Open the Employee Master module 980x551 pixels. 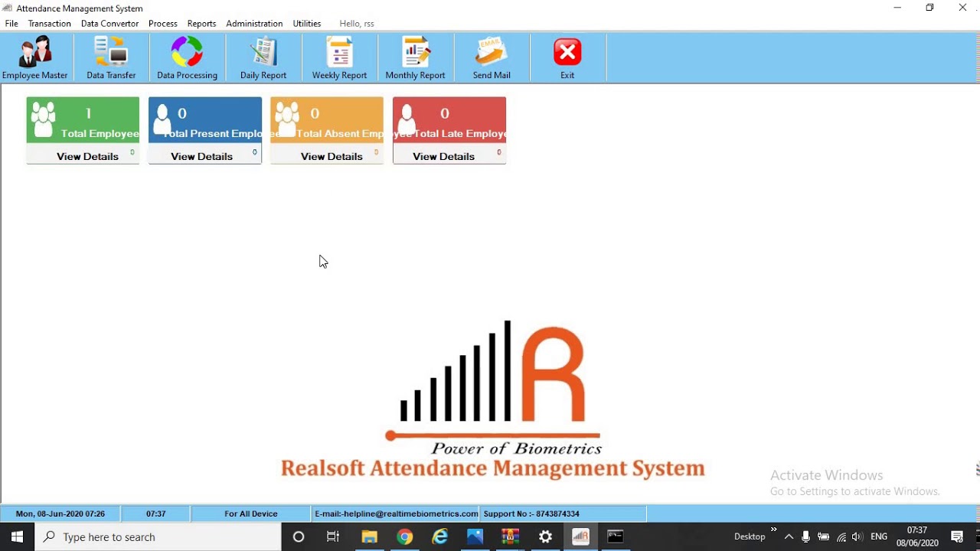[35, 58]
